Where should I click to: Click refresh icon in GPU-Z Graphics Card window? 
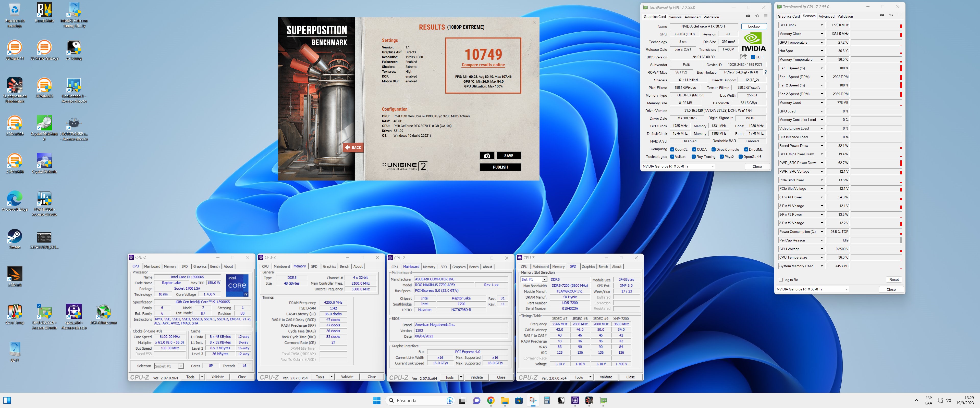[x=757, y=16]
